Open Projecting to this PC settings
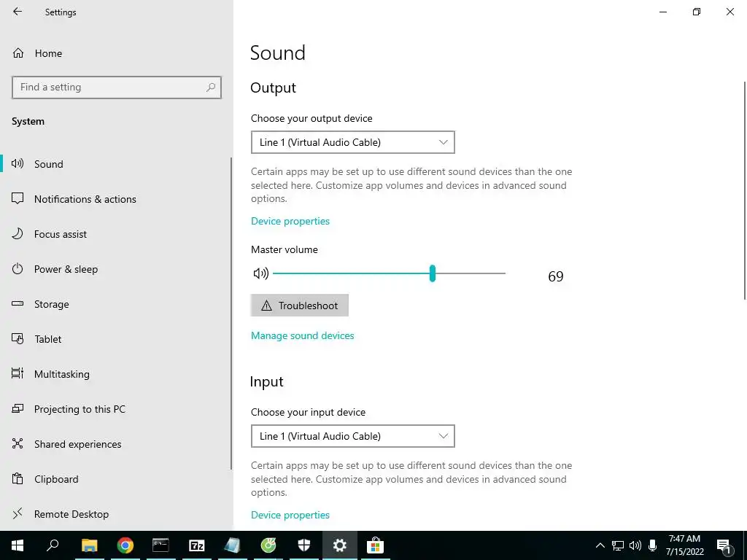The image size is (747, 560). [x=116, y=409]
